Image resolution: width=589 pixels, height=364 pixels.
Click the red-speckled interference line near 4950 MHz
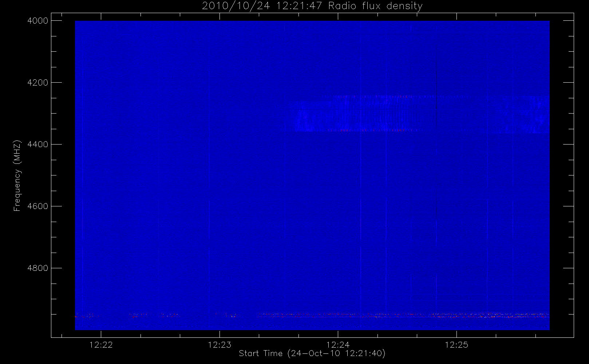point(312,315)
